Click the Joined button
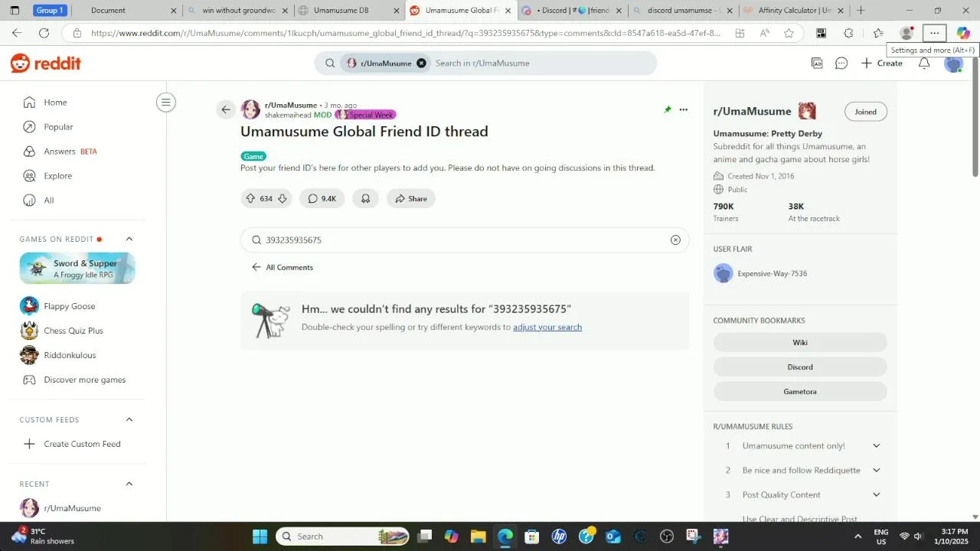The height and width of the screenshot is (551, 980). 866,112
